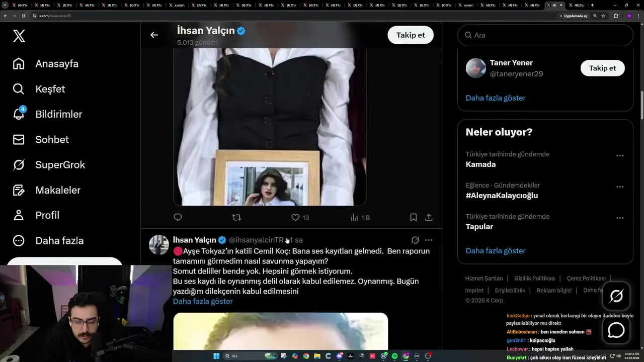Screen dimensions: 644x362
Task: Follow İhsan Yalçın with Takip et
Action: click(x=411, y=35)
